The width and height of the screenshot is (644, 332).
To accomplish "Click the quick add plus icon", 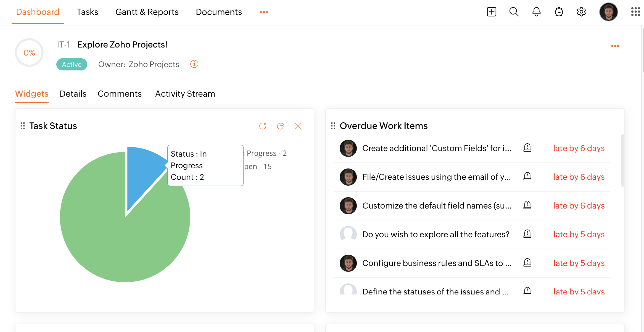I will coord(492,12).
